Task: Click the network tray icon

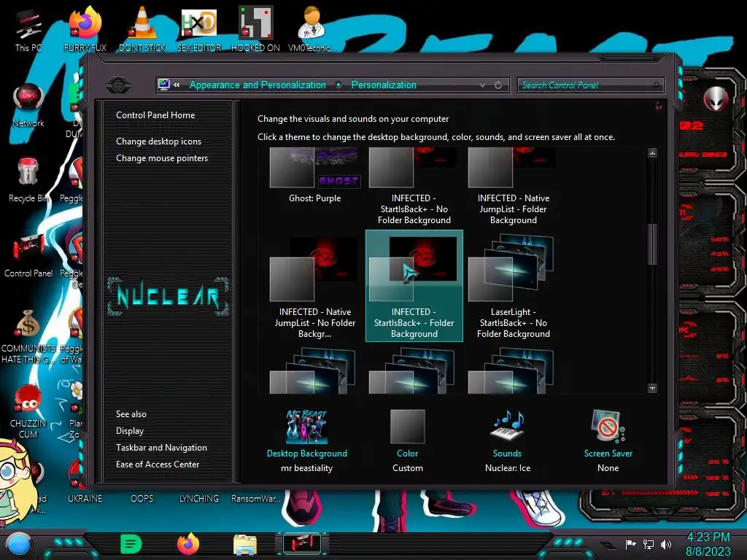Action: click(x=649, y=544)
